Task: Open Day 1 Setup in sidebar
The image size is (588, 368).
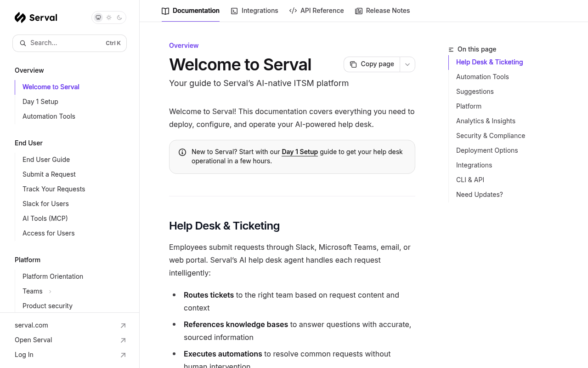Action: click(40, 102)
